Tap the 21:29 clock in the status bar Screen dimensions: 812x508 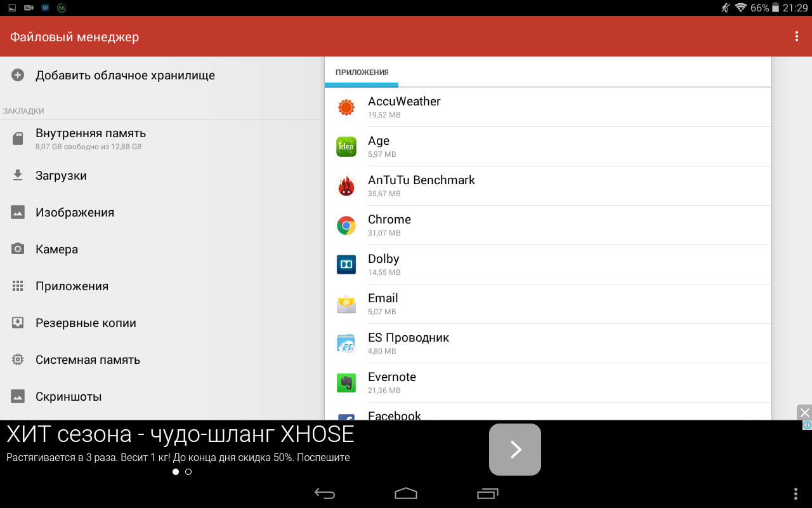(795, 8)
